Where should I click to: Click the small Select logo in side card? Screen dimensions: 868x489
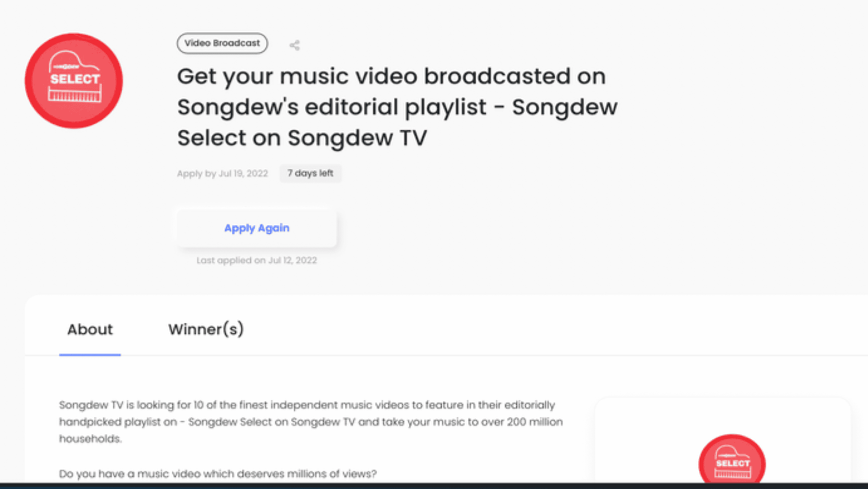tap(732, 461)
